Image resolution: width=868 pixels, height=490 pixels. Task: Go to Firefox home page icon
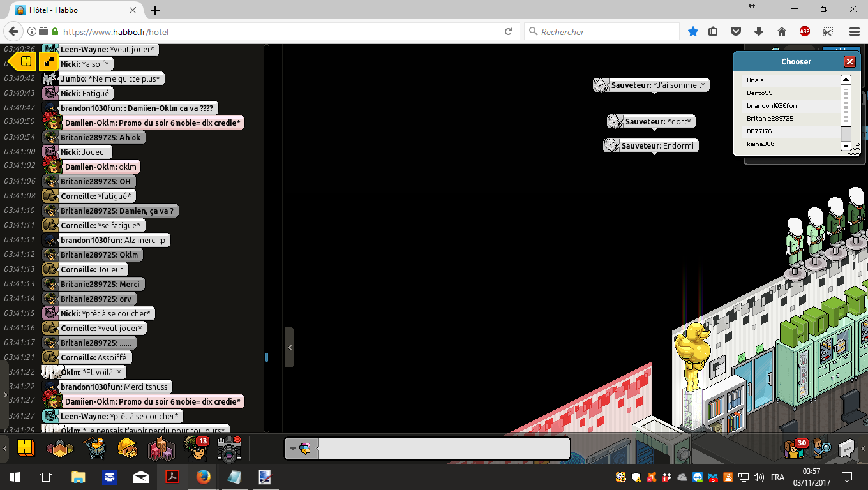[x=781, y=31]
